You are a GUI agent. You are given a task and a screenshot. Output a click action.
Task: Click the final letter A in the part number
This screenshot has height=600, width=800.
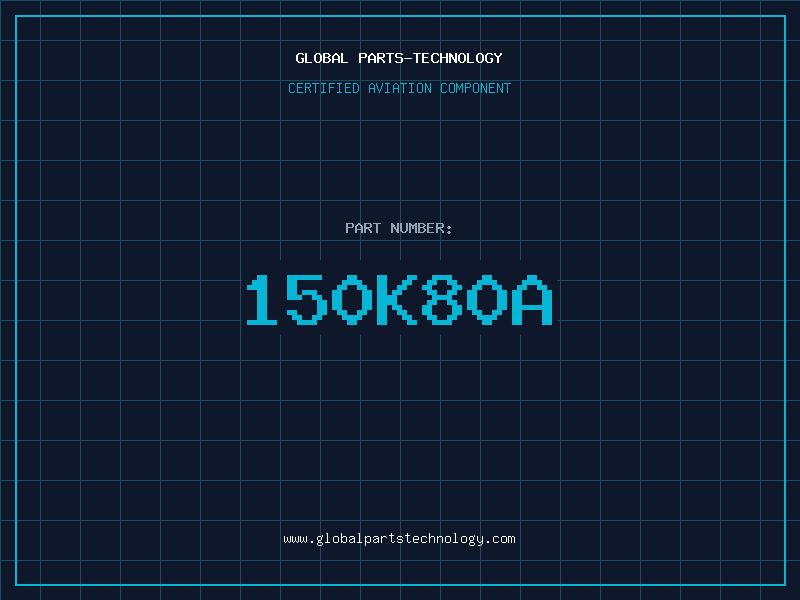530,300
